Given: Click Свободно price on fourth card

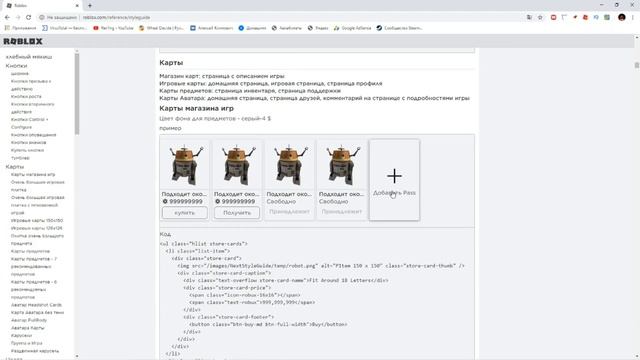Looking at the screenshot, I should (x=333, y=202).
